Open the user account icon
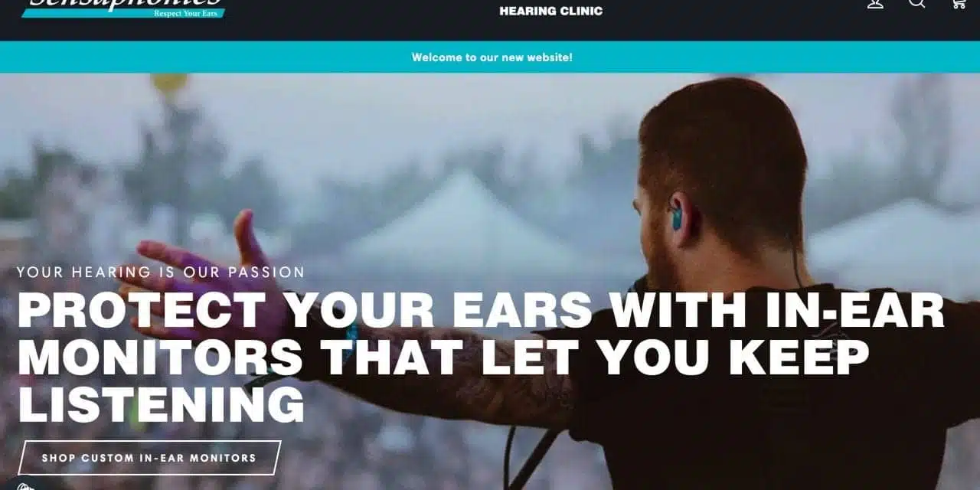This screenshot has height=490, width=980. (875, 3)
